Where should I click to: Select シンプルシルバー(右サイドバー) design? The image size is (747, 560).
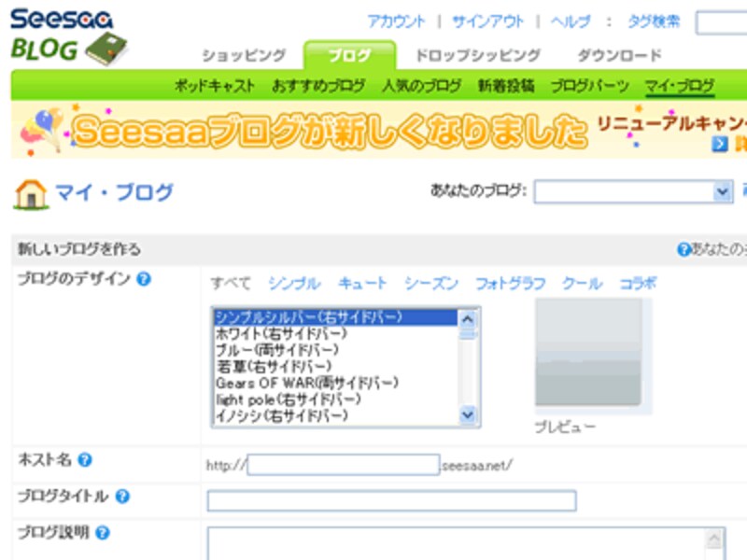(335, 317)
